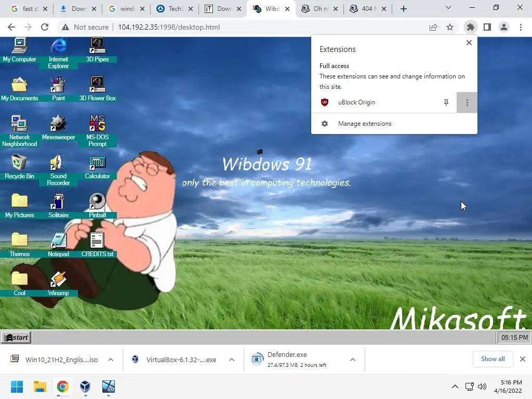532x399 pixels.
Task: Click the 05:15 PM clock in Wibdows taskbar
Action: point(514,338)
